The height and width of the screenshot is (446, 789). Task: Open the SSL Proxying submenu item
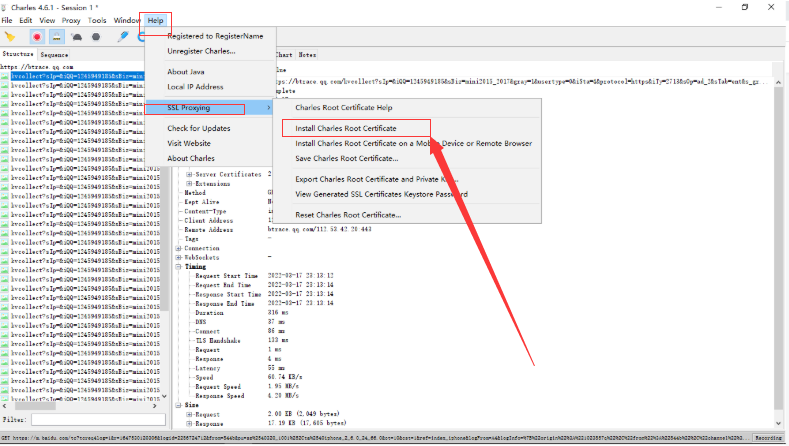pyautogui.click(x=208, y=108)
